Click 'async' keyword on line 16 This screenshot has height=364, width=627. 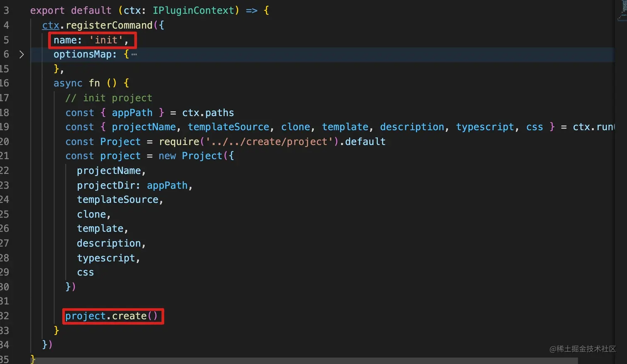coord(68,83)
